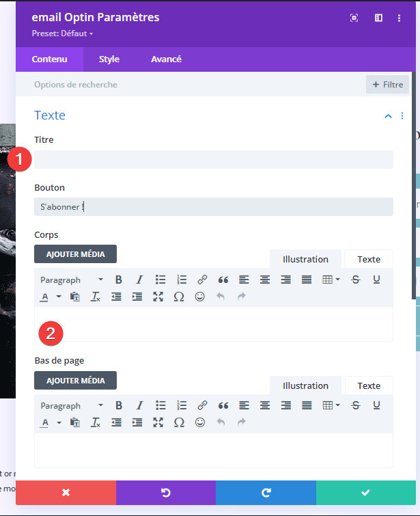Insert numbered list in Corps editor
Image resolution: width=420 pixels, height=516 pixels.
[182, 280]
